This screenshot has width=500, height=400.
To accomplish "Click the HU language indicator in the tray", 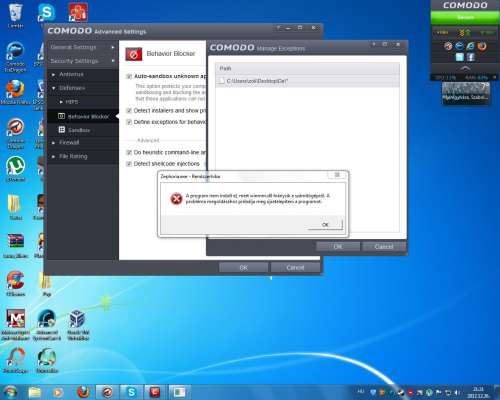I will (361, 391).
